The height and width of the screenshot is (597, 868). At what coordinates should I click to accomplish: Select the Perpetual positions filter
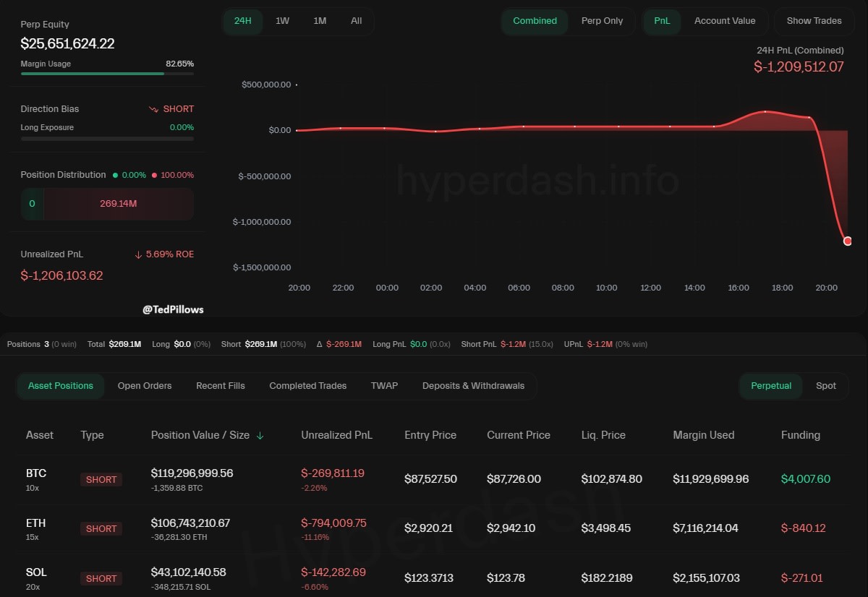point(771,386)
